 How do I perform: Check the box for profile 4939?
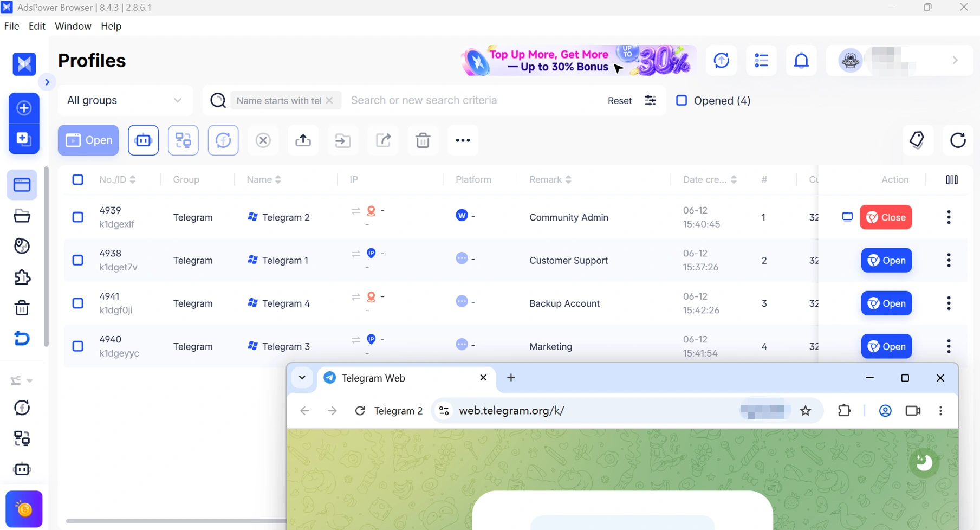point(78,217)
